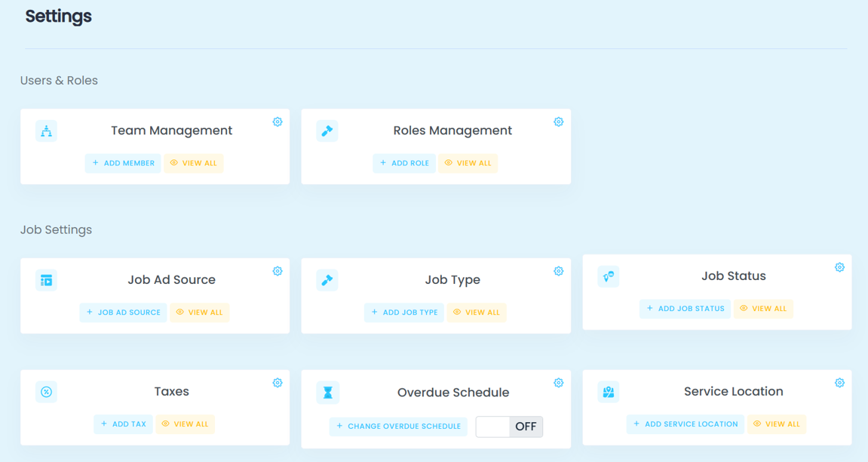Click Change Overdue Schedule button
Screen dimensions: 868x462
(398, 427)
